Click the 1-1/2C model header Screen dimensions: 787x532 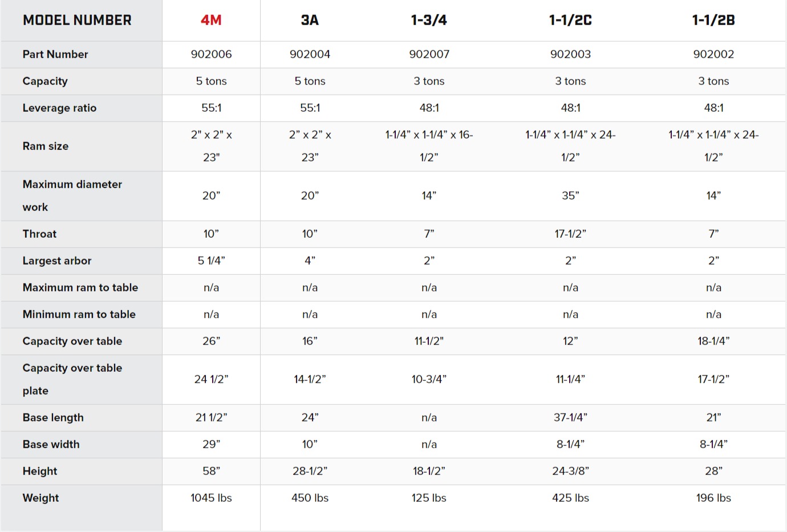tap(570, 21)
